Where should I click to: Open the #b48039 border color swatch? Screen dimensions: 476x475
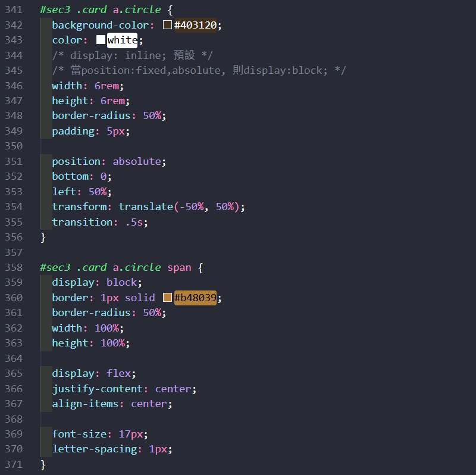[x=167, y=298]
